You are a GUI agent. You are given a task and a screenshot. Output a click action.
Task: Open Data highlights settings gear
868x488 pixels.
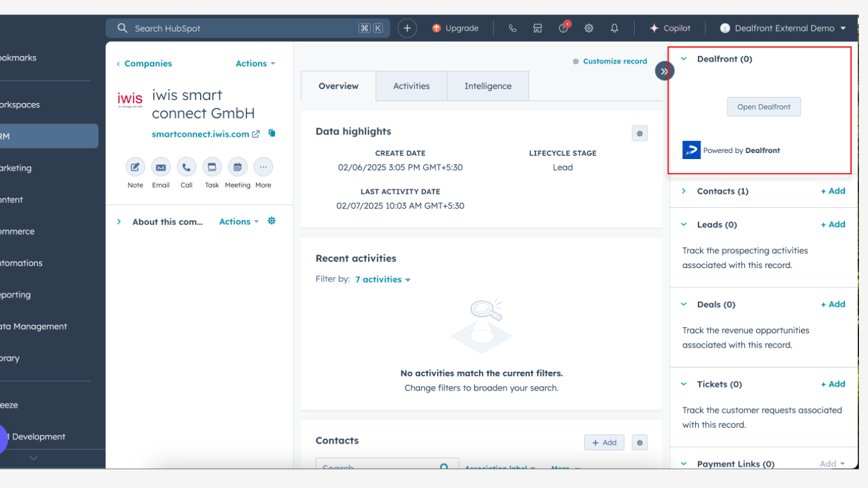pos(640,134)
